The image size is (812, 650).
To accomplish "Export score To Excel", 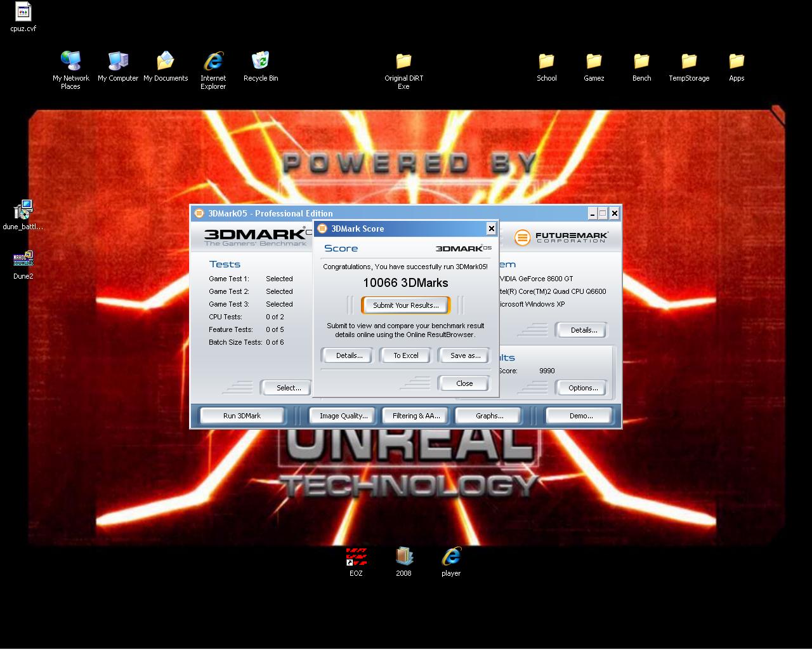I will click(405, 355).
